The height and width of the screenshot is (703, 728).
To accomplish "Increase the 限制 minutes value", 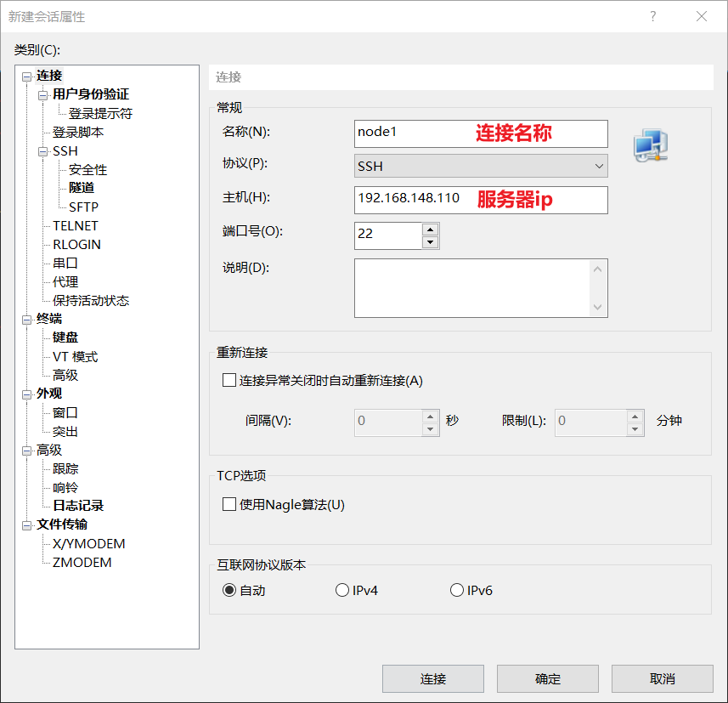I will click(635, 417).
